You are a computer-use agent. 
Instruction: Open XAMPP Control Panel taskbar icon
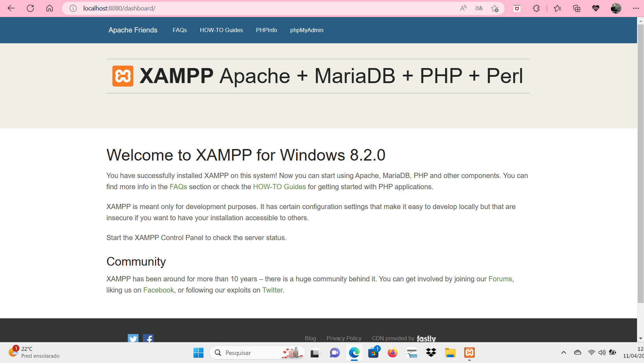pyautogui.click(x=469, y=353)
